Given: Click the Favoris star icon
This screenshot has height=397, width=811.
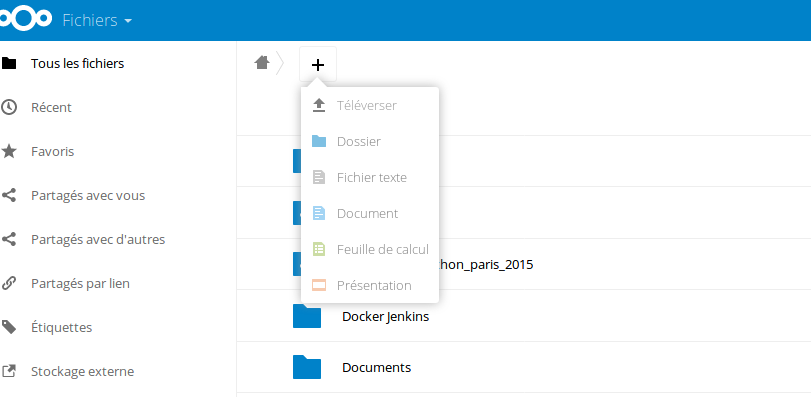Looking at the screenshot, I should (9, 151).
